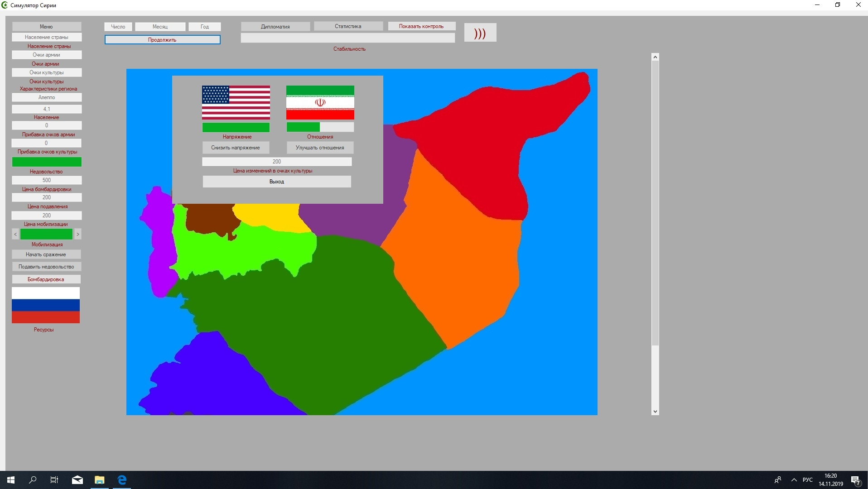Click Выход to close the diplomacy panel
Screen dimensions: 868x489
coord(277,182)
